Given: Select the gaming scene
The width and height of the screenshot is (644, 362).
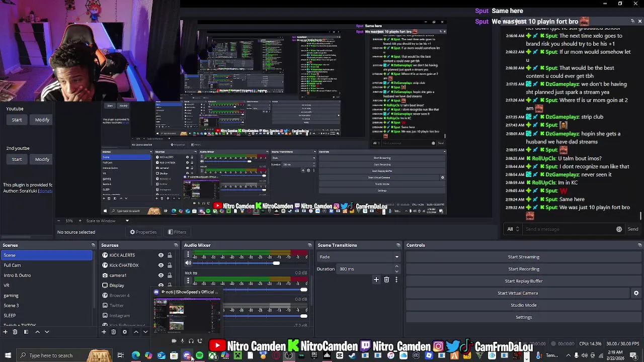Looking at the screenshot, I should [47, 296].
